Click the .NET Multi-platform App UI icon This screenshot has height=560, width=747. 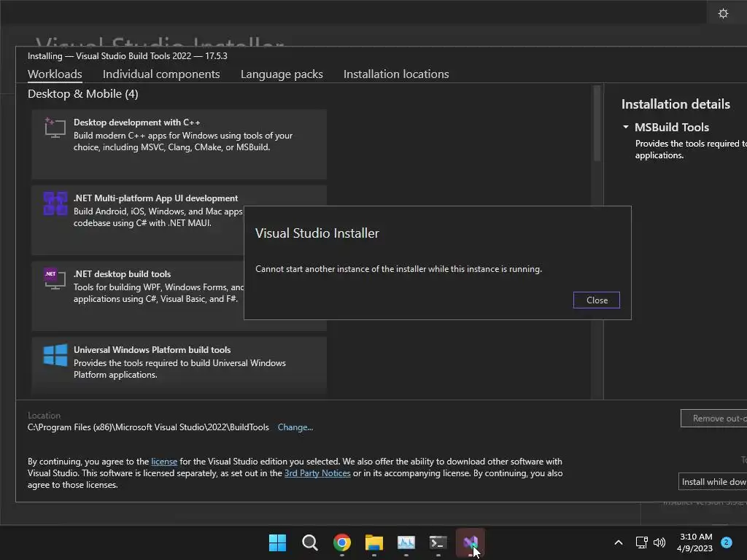point(55,204)
